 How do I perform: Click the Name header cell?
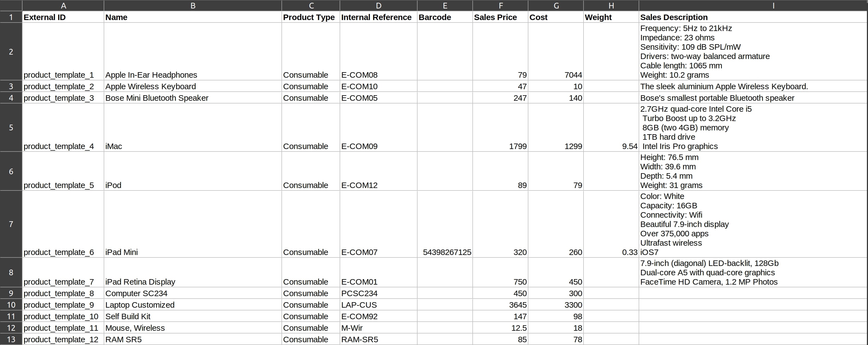[193, 17]
